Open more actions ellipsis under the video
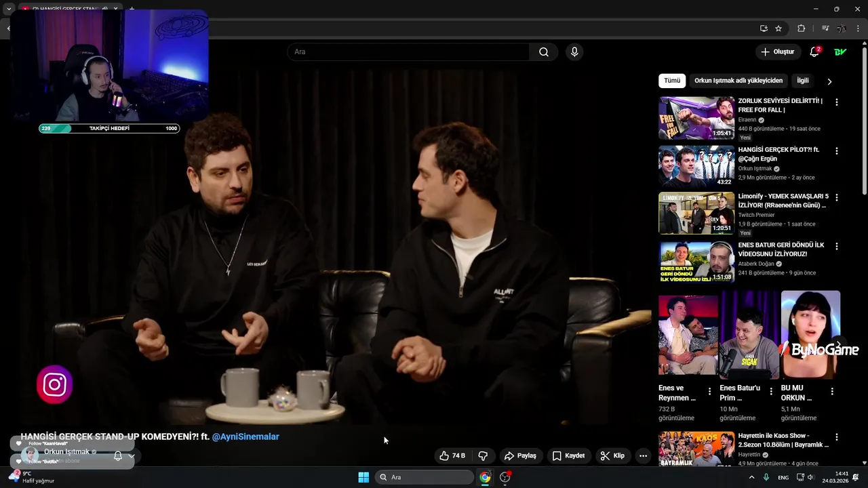The image size is (868, 488). (643, 455)
